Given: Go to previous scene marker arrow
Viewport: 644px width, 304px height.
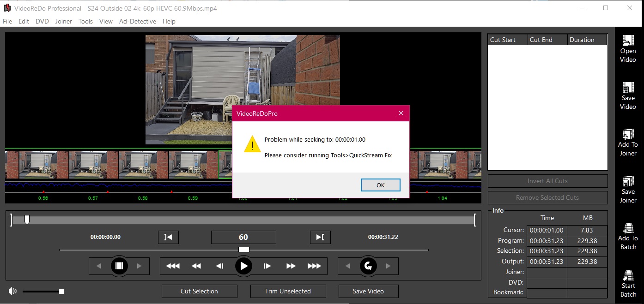Looking at the screenshot, I should [x=98, y=266].
